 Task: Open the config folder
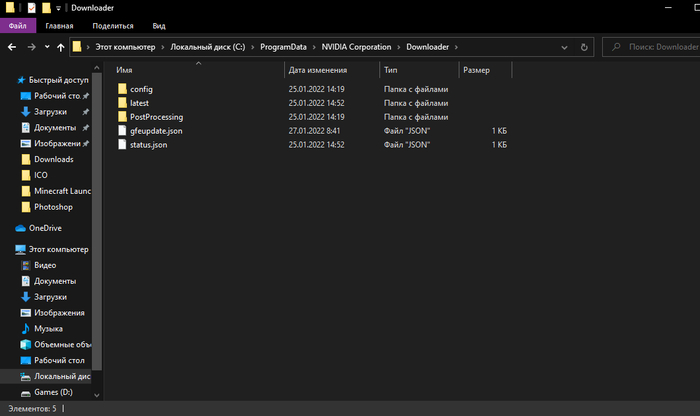[141, 89]
